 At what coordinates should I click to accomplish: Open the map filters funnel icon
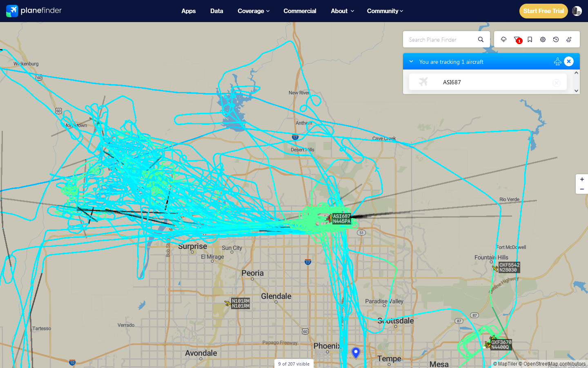(x=517, y=40)
